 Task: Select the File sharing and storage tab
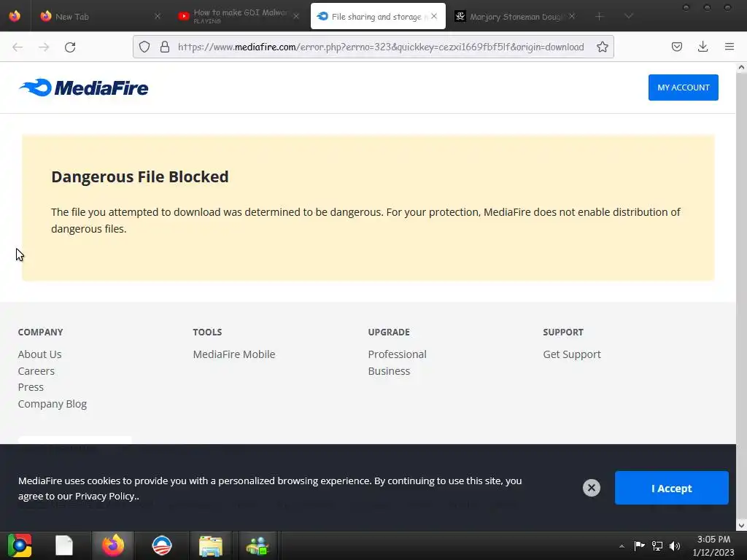pyautogui.click(x=378, y=16)
